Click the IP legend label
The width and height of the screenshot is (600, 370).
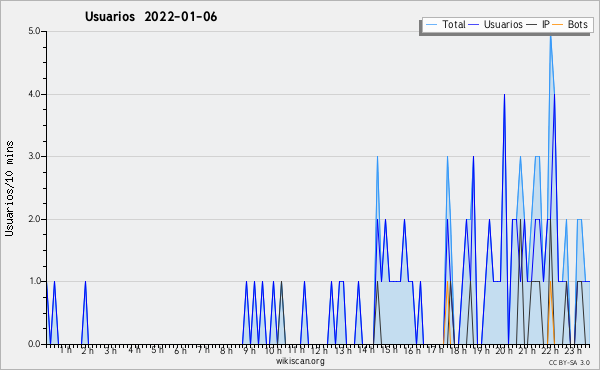546,24
